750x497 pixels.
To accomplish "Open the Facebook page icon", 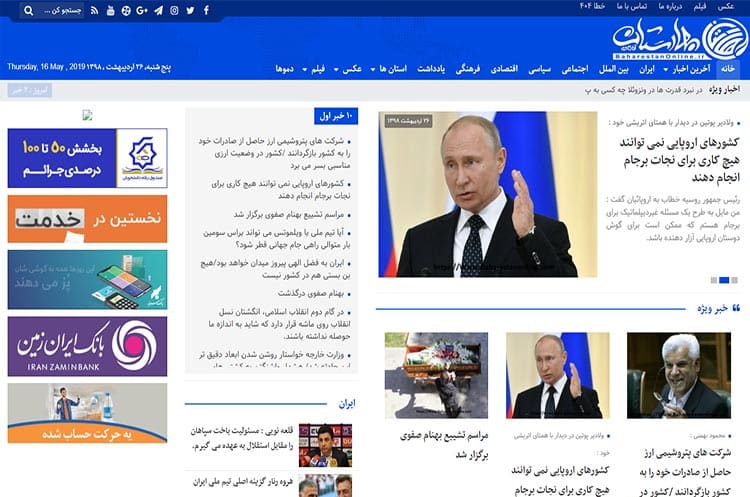I will [206, 11].
